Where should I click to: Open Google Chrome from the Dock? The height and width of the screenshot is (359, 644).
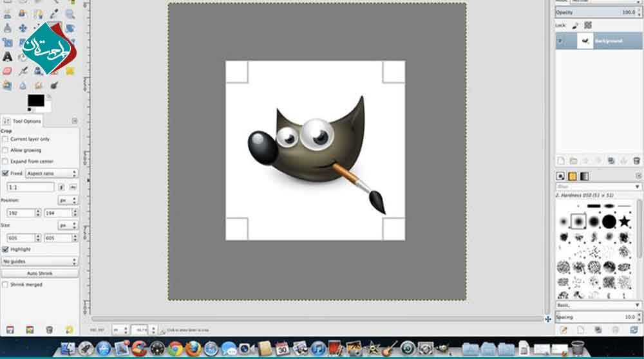pyautogui.click(x=175, y=349)
